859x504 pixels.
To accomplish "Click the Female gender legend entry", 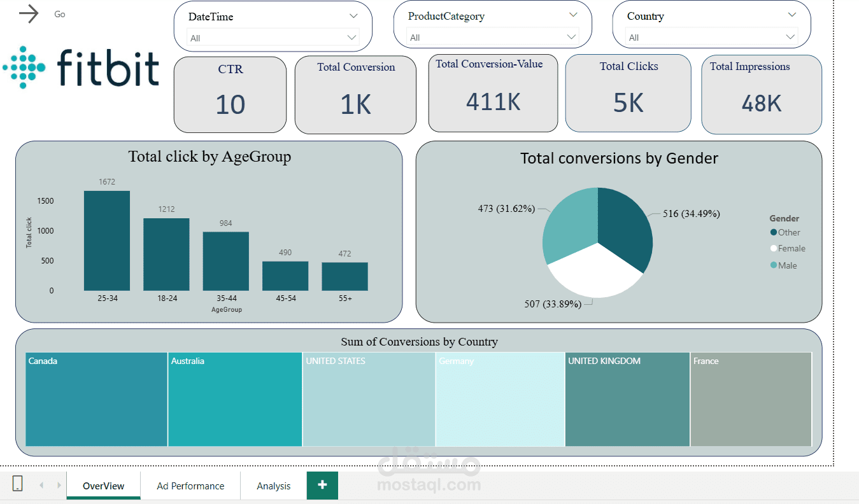I will pyautogui.click(x=788, y=248).
